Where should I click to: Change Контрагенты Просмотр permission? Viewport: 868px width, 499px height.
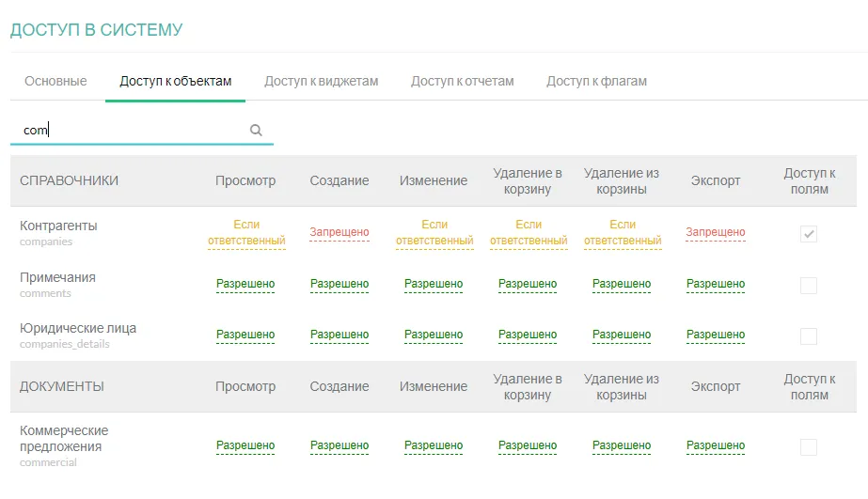click(x=245, y=233)
